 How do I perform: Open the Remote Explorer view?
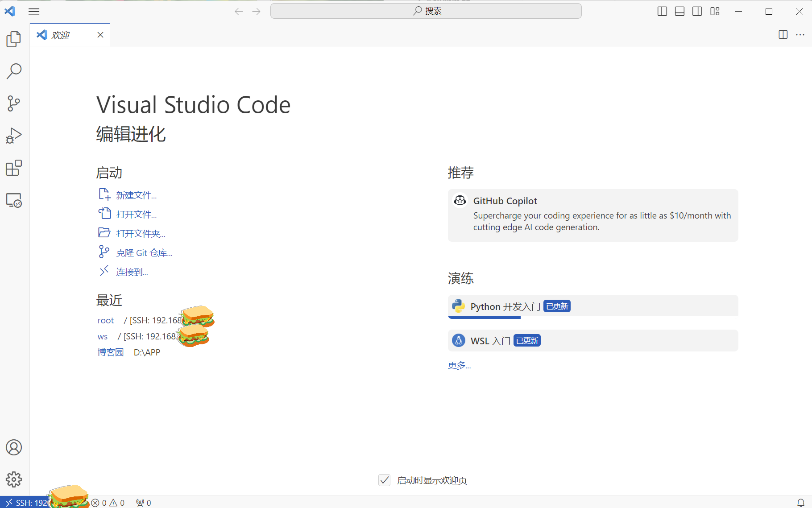click(14, 200)
